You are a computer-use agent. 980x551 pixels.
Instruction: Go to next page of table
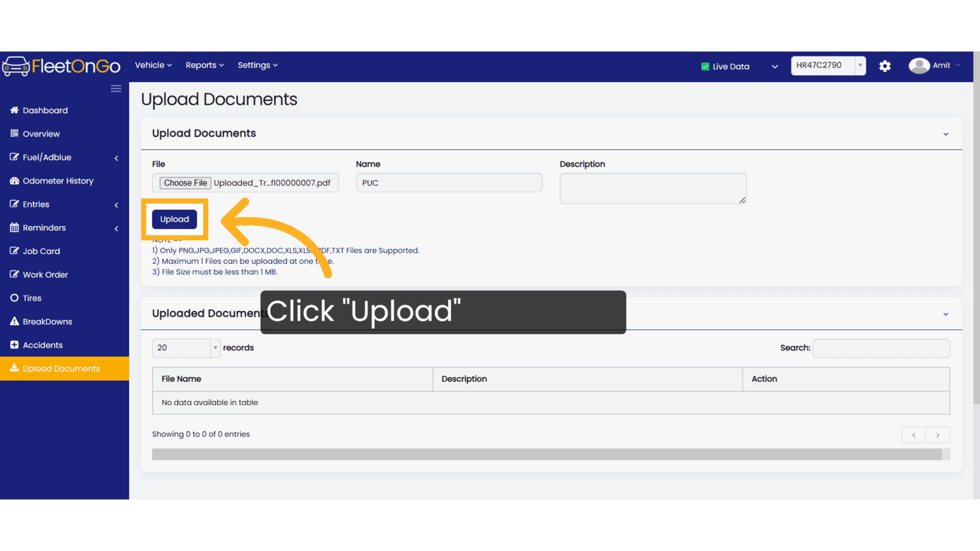938,435
